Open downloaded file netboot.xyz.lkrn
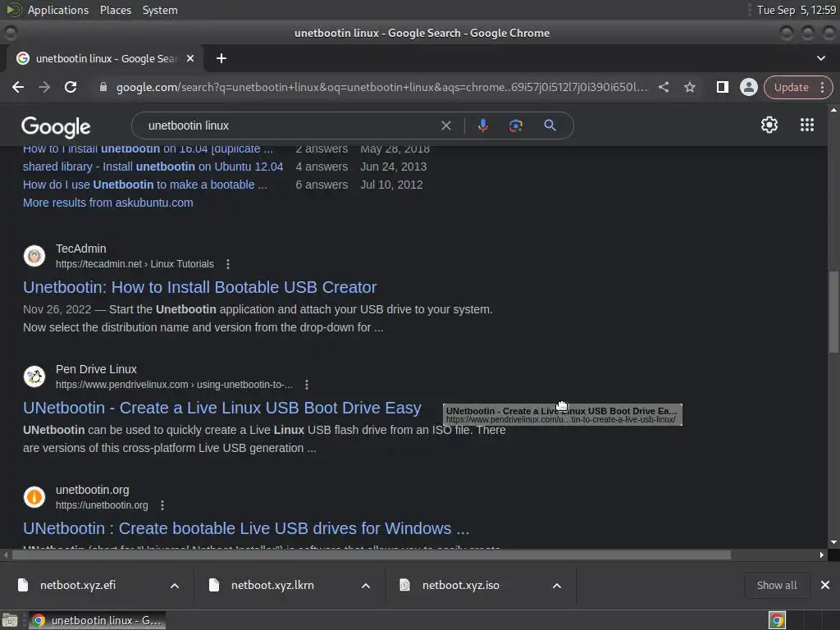 tap(272, 585)
